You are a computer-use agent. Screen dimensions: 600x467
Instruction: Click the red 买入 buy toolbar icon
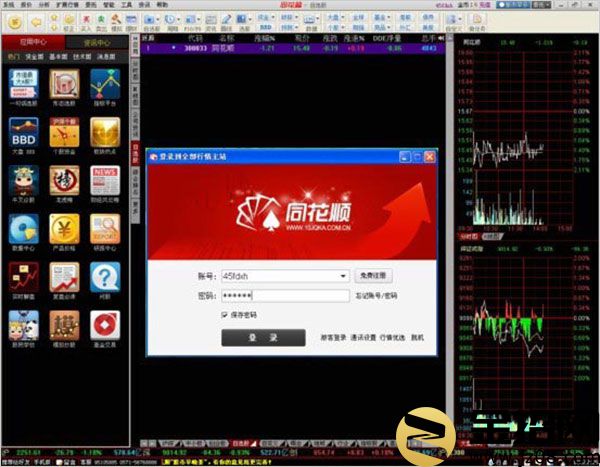pyautogui.click(x=86, y=22)
